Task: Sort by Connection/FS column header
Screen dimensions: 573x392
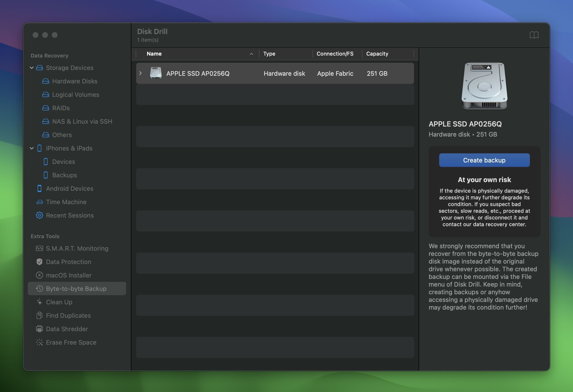Action: coord(335,54)
